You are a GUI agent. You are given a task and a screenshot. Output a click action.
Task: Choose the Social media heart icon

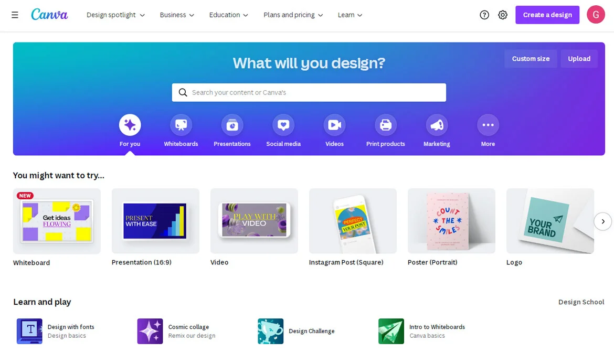(283, 125)
